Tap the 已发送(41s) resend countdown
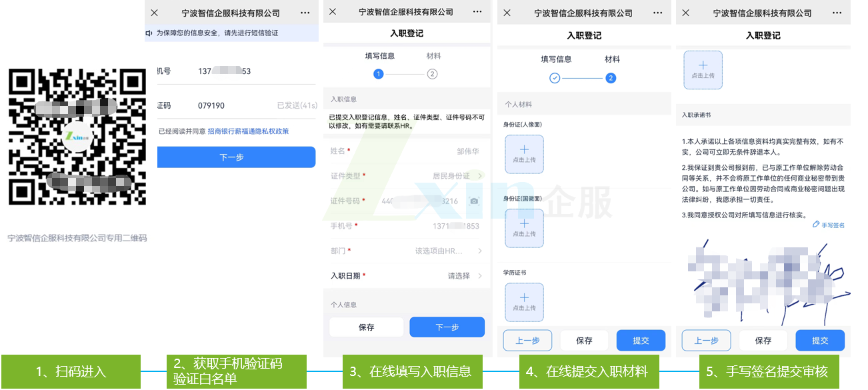Screen dimensions: 868x390 [x=297, y=105]
